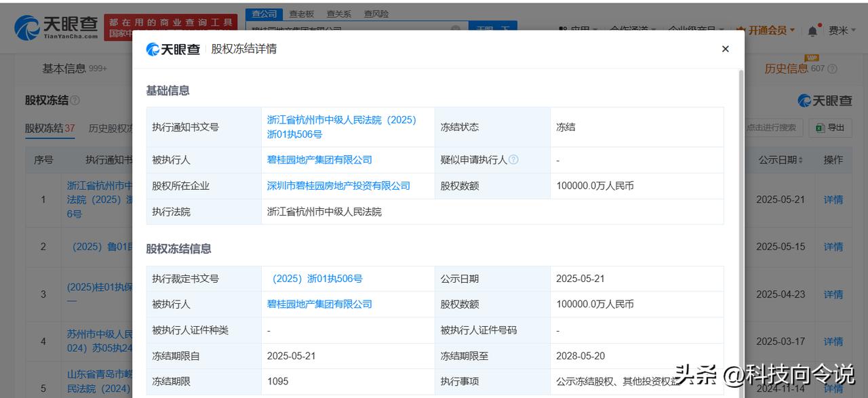Open the case link 浙江省杭州市中级人民法院（2025）浙01执506号
Image resolution: width=868 pixels, height=398 pixels.
[x=342, y=127]
